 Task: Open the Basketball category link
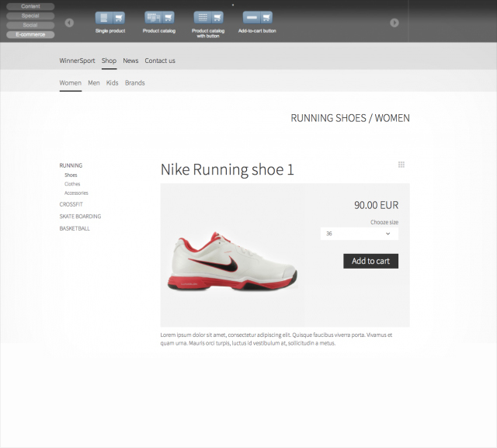(75, 228)
